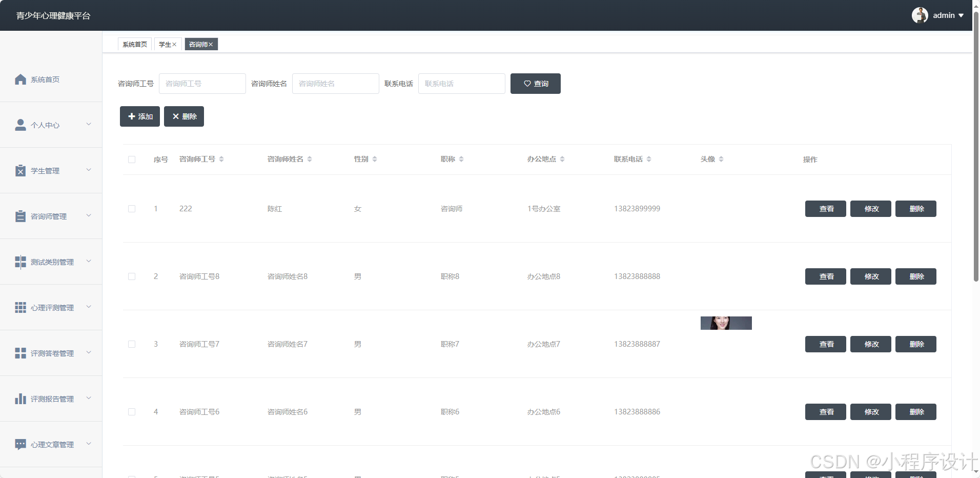Close the 咨询师 tab with its X icon
Screen dimensions: 980x478
pyautogui.click(x=211, y=45)
